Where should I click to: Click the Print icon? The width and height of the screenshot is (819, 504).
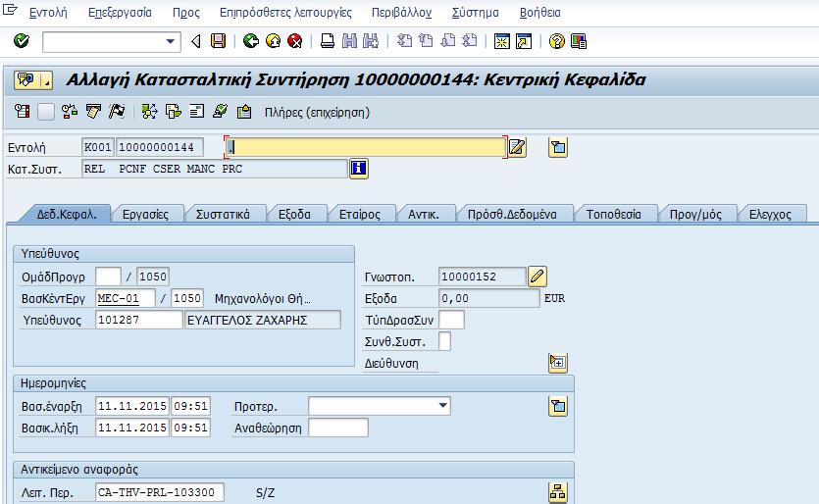coord(328,41)
